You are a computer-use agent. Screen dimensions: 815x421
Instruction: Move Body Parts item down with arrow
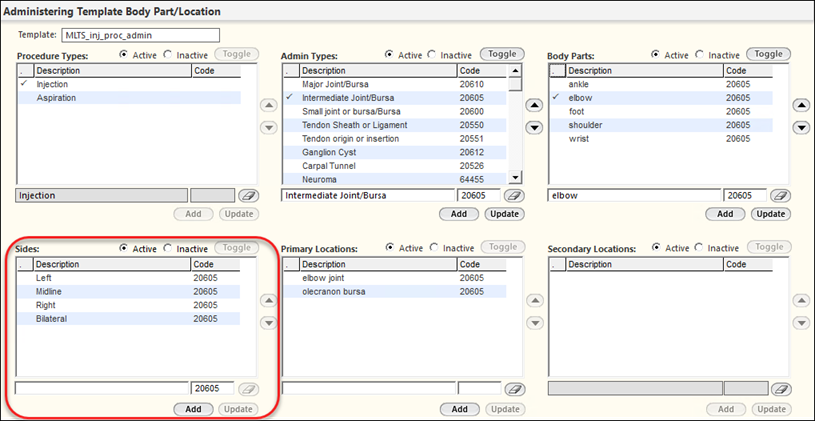801,127
